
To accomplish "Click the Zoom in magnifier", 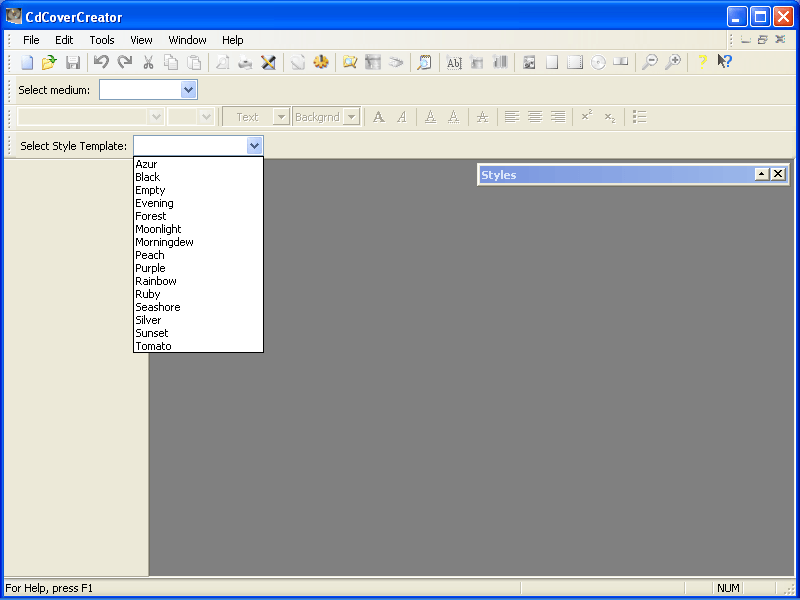I will pyautogui.click(x=673, y=62).
